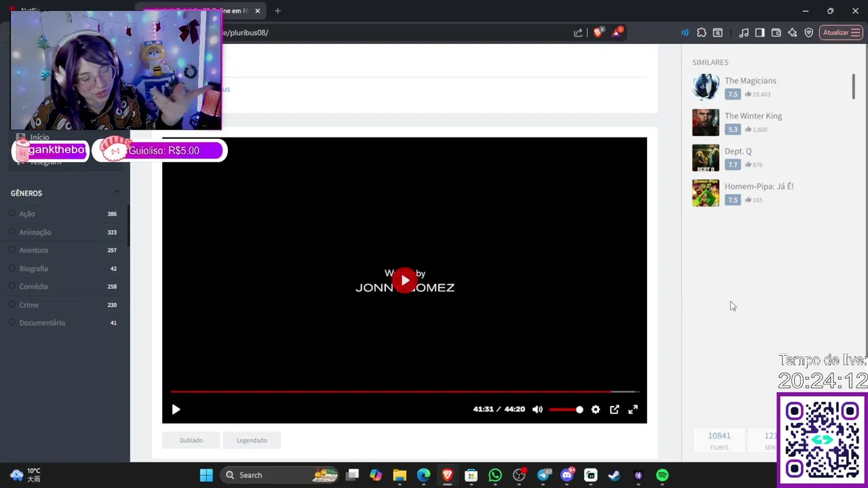
Task: Seek on the red video progress bar
Action: tap(404, 392)
